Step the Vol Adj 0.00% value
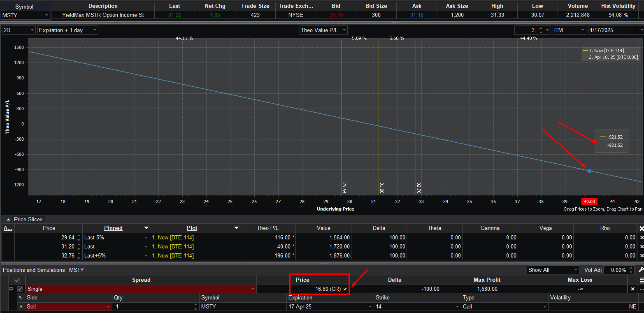This screenshot has width=644, height=313. [630, 270]
